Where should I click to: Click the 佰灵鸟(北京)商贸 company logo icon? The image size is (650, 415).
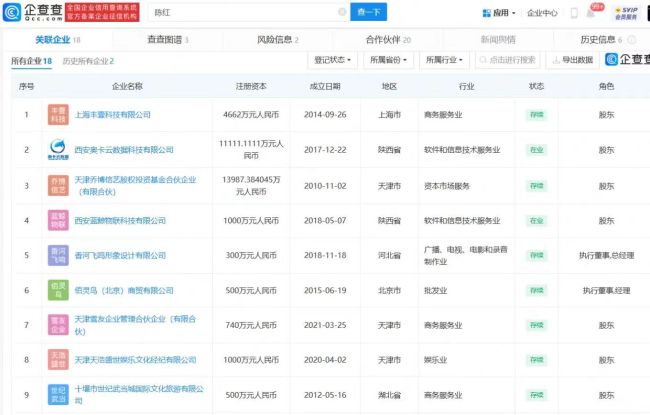coord(58,290)
